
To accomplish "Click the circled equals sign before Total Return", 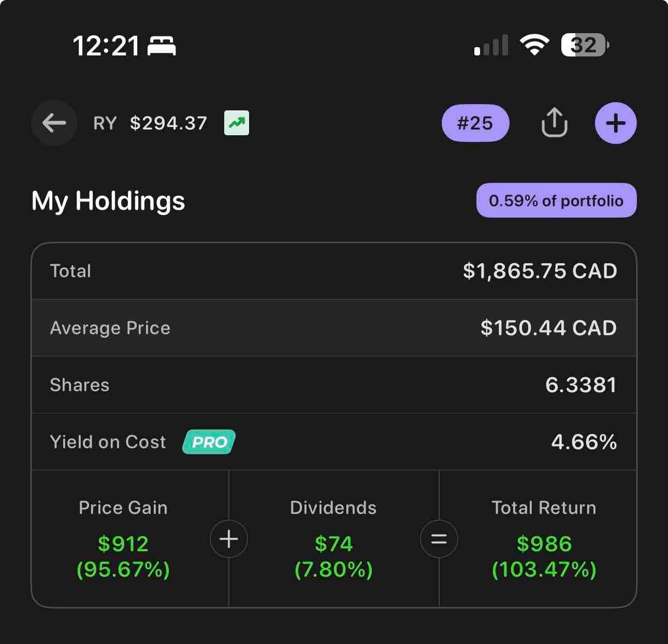I will [439, 539].
